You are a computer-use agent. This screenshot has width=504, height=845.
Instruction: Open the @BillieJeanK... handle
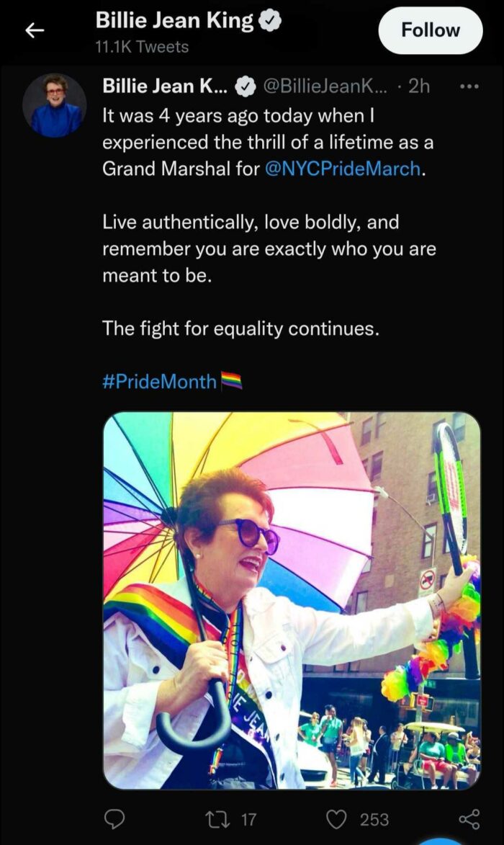tap(325, 86)
